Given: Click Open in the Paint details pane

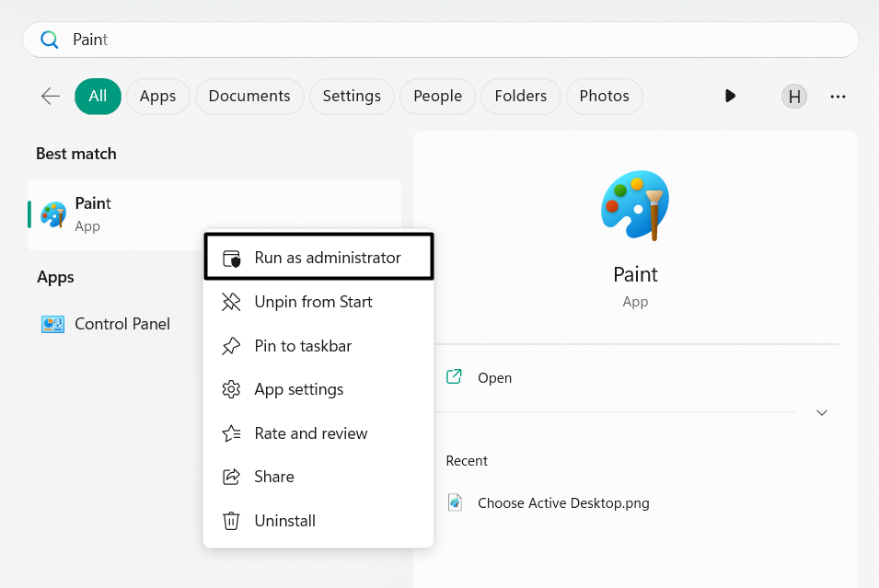Looking at the screenshot, I should point(494,377).
